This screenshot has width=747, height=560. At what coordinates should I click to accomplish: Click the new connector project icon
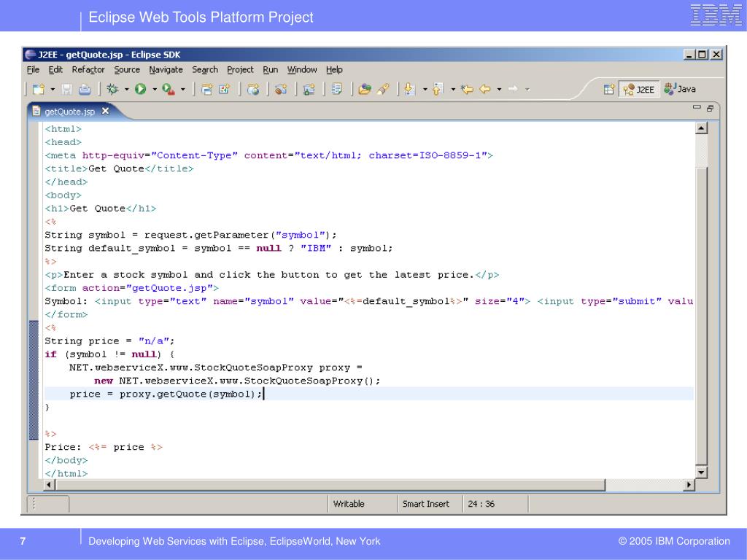tap(309, 89)
